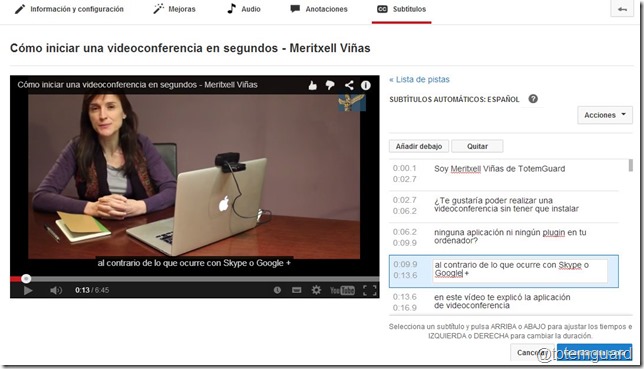
Task: Click the thumbs-up like icon on video
Action: [x=313, y=85]
